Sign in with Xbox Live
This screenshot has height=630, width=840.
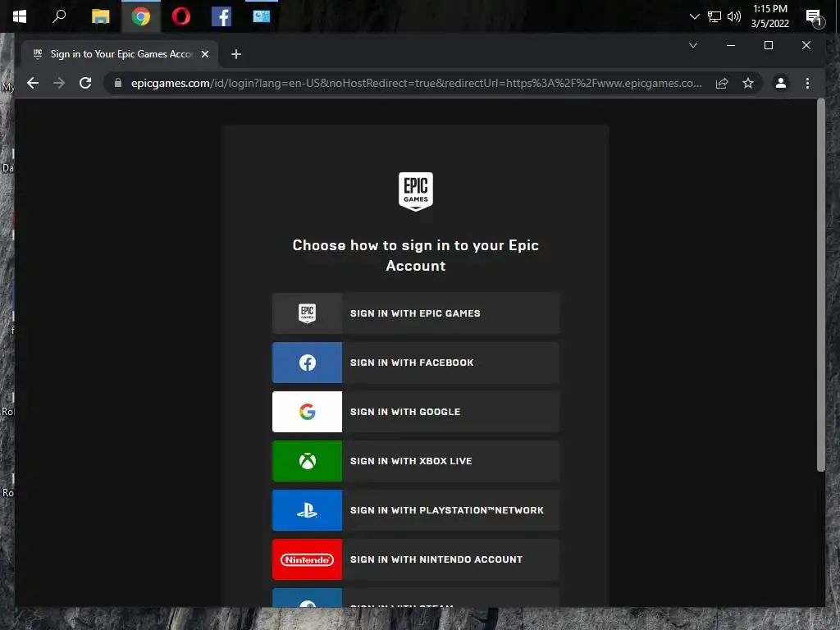[x=416, y=461]
